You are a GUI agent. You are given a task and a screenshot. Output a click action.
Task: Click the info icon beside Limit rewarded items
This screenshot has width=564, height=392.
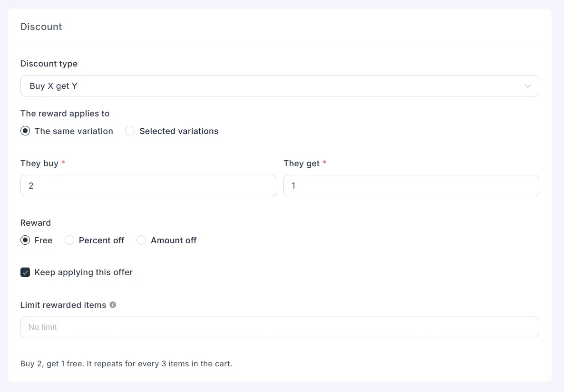click(113, 305)
